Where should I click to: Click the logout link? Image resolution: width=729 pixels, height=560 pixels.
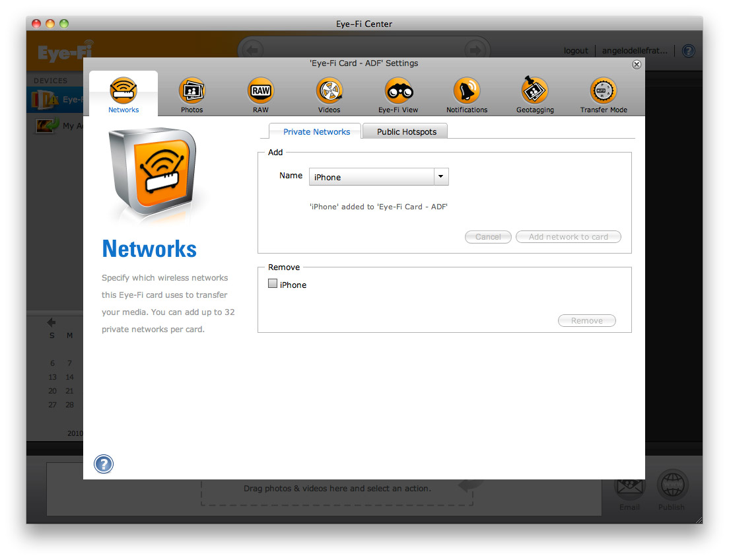tap(576, 51)
